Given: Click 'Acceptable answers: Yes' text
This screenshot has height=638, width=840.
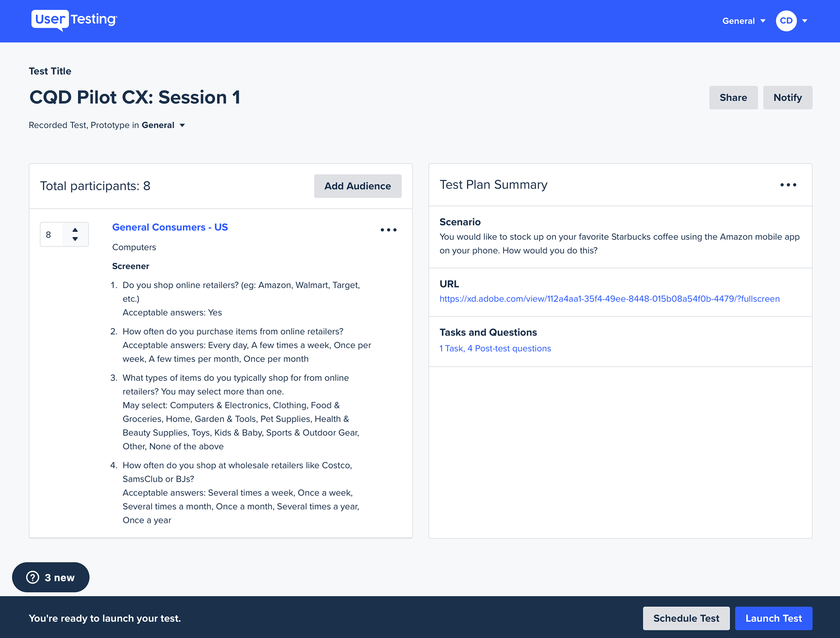Looking at the screenshot, I should 172,313.
